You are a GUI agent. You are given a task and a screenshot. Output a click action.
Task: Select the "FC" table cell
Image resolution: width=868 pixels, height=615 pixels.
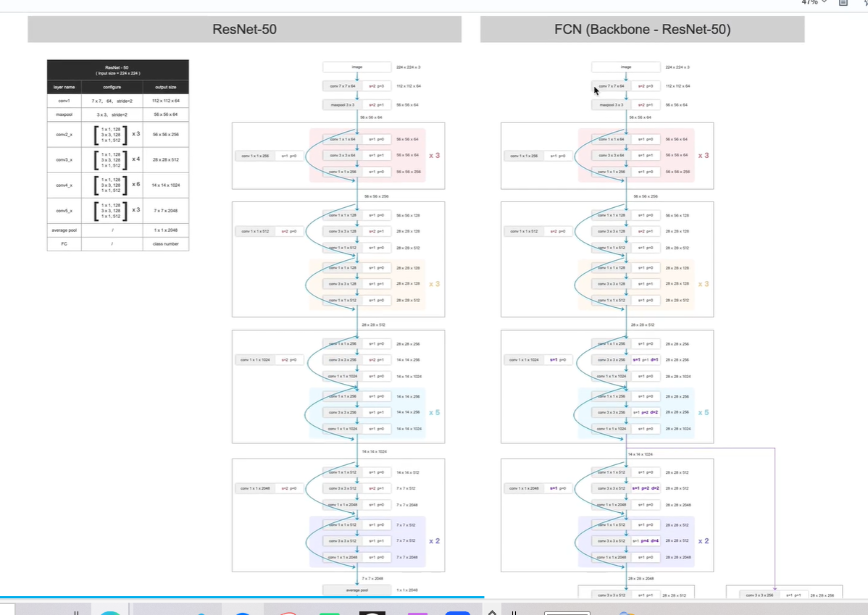click(x=64, y=243)
